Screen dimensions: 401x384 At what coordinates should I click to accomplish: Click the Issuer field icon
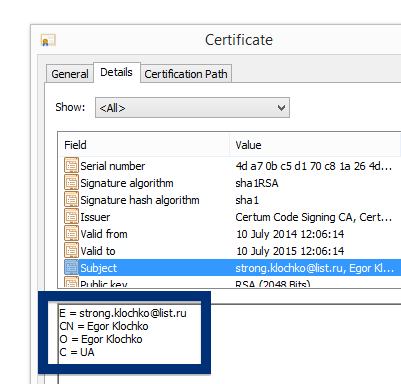pos(71,217)
